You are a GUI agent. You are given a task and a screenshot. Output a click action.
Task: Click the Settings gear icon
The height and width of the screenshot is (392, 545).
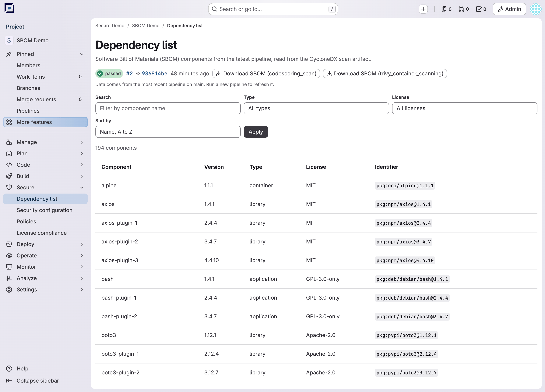(x=9, y=290)
